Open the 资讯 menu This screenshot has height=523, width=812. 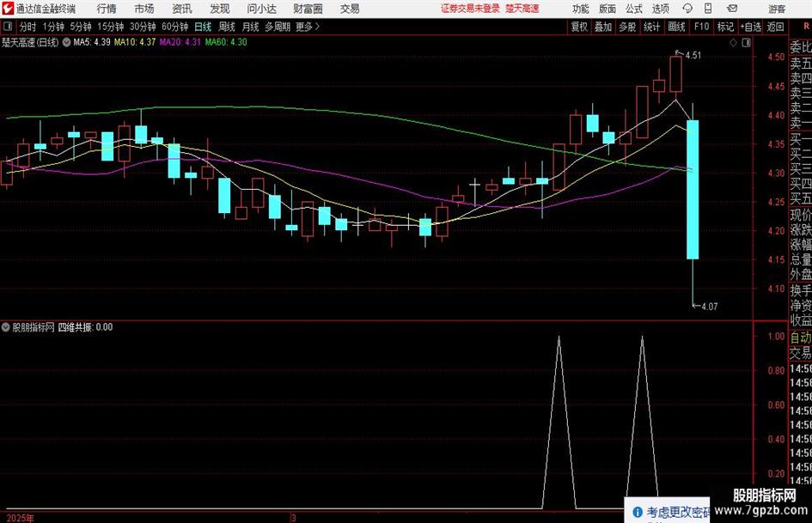point(182,9)
